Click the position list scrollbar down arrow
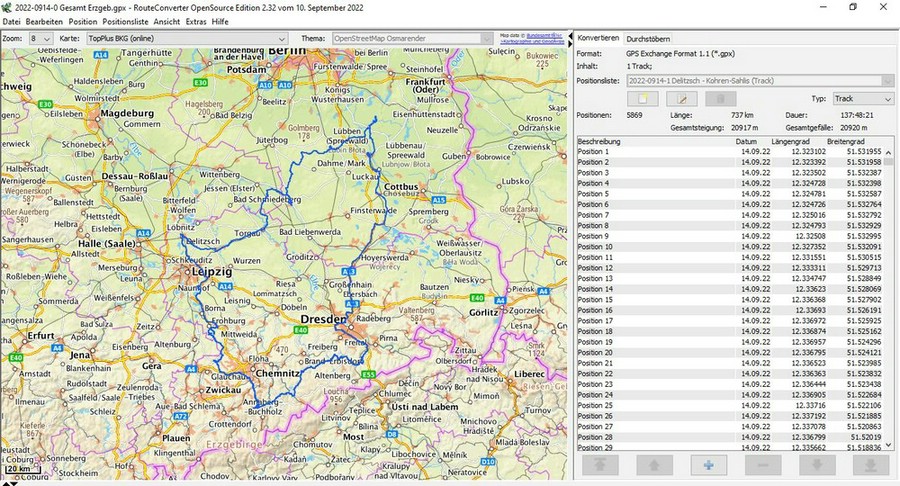Image resolution: width=900 pixels, height=486 pixels. coord(889,445)
